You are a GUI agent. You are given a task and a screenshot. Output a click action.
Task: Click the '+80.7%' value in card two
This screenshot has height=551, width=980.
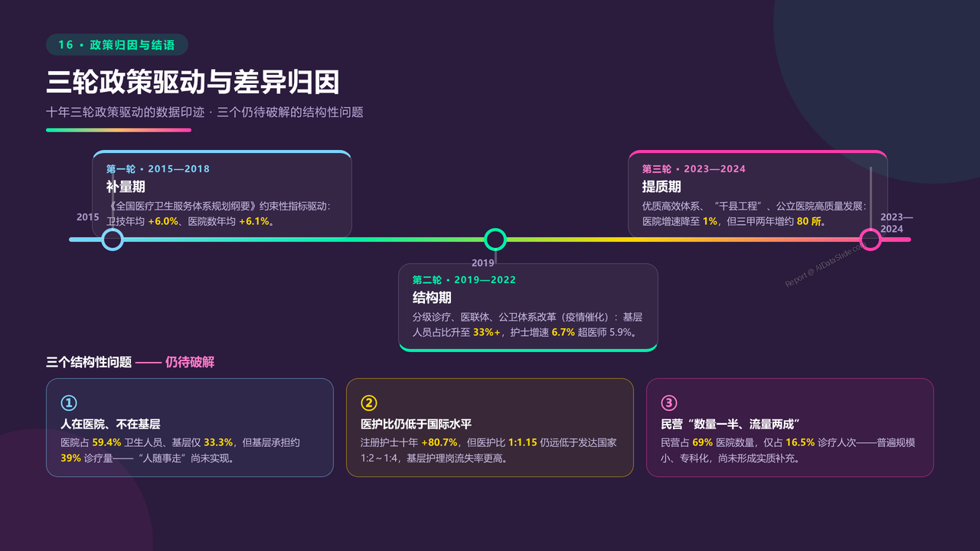pyautogui.click(x=439, y=442)
